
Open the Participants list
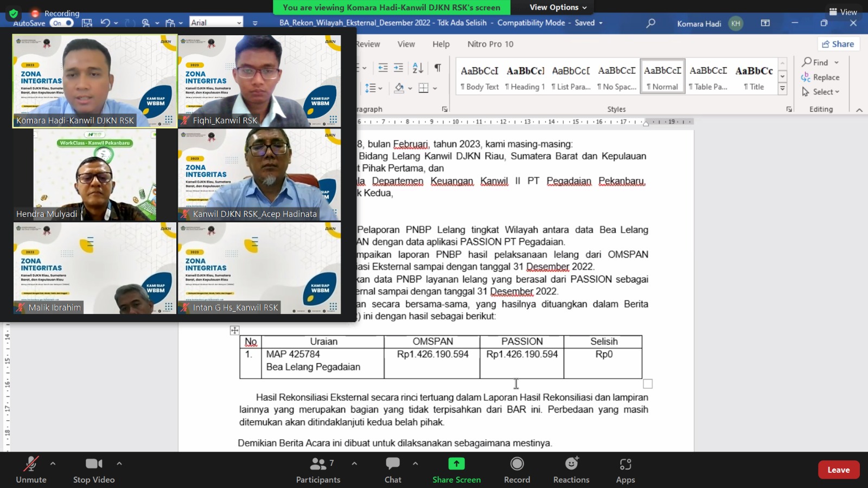point(318,470)
